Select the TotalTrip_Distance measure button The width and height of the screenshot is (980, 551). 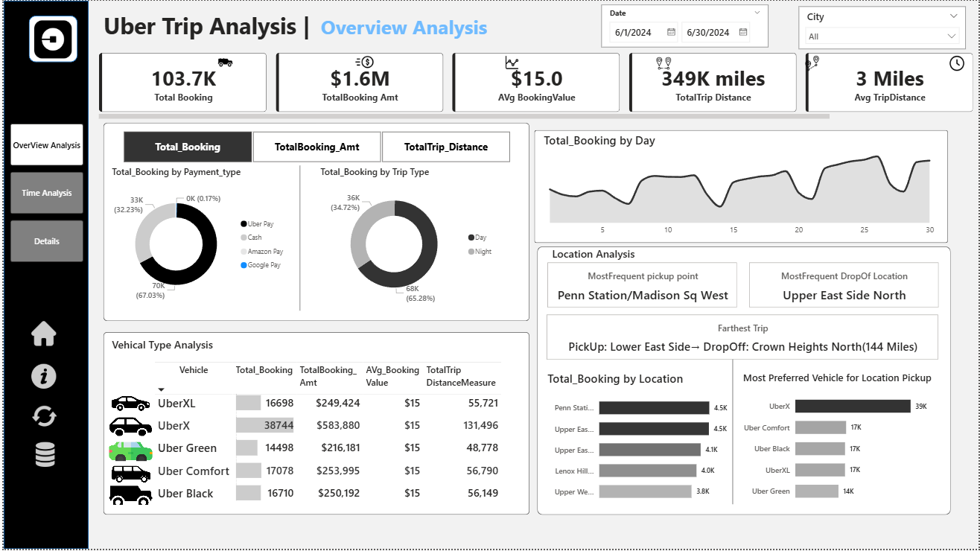tap(446, 147)
